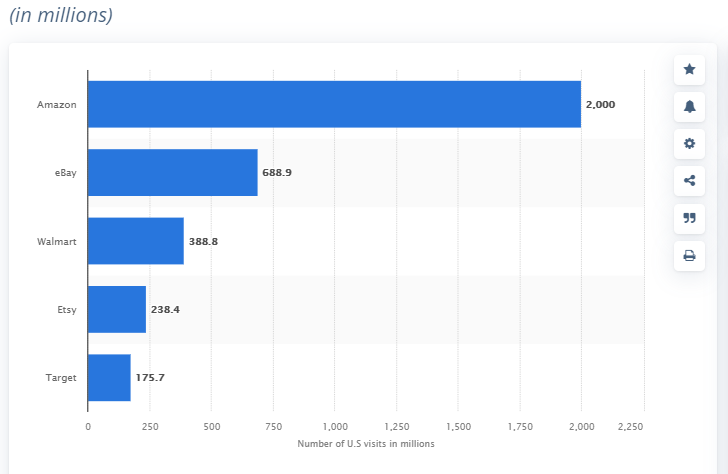Click the 175.7 value label
The image size is (728, 474).
tap(150, 377)
